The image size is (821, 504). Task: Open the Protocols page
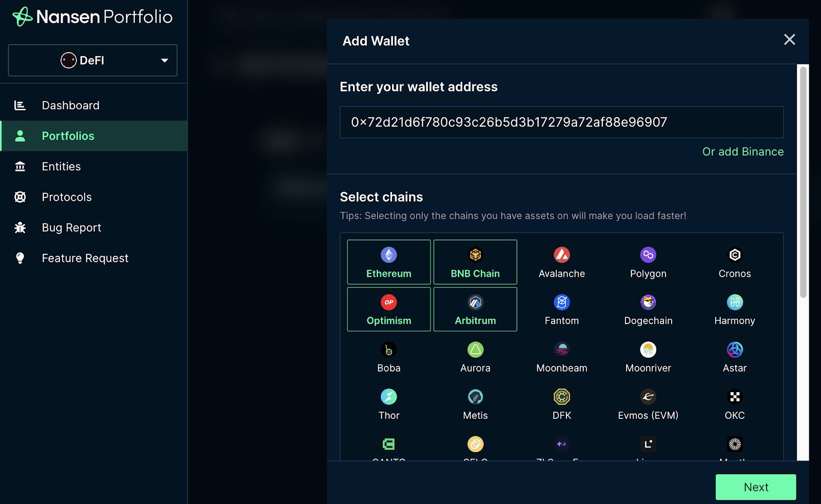[x=94, y=197]
